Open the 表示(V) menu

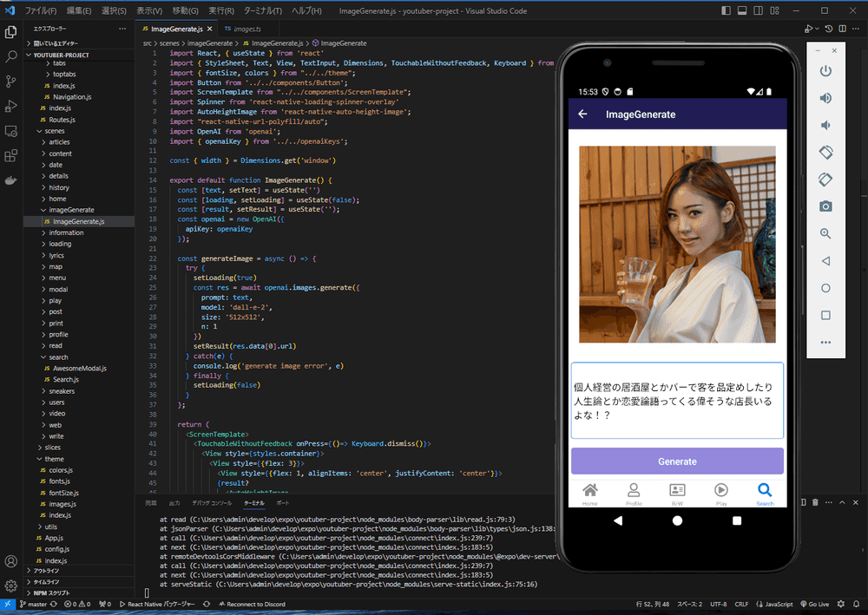pyautogui.click(x=149, y=10)
